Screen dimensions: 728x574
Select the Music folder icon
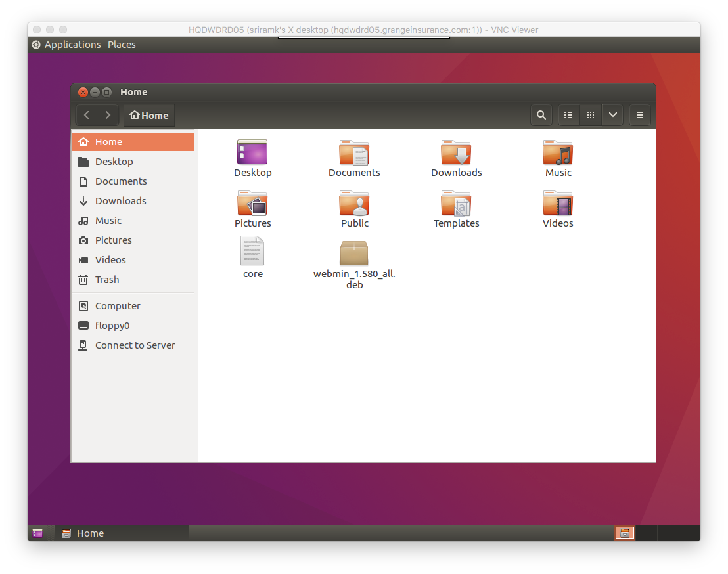click(558, 151)
